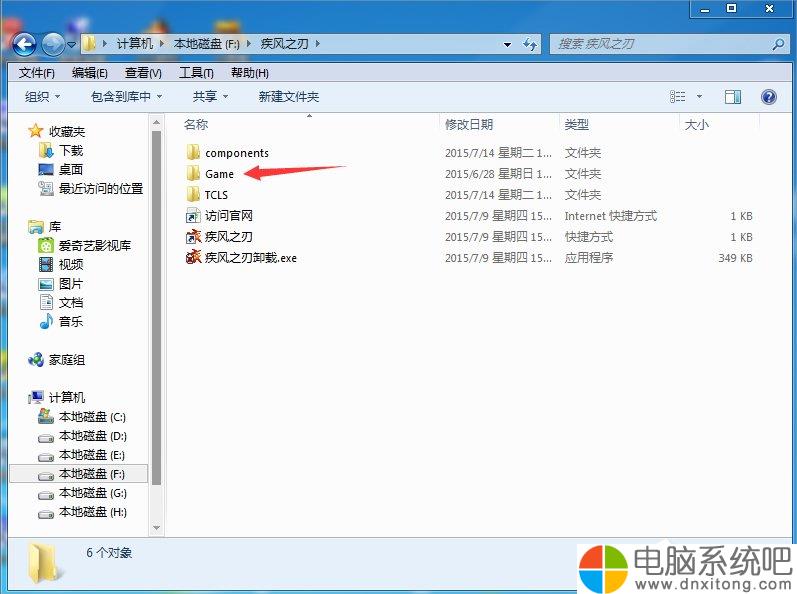This screenshot has height=594, width=797.
Task: Select 本地磁盘 (F:) drive in sidebar
Action: tap(91, 474)
